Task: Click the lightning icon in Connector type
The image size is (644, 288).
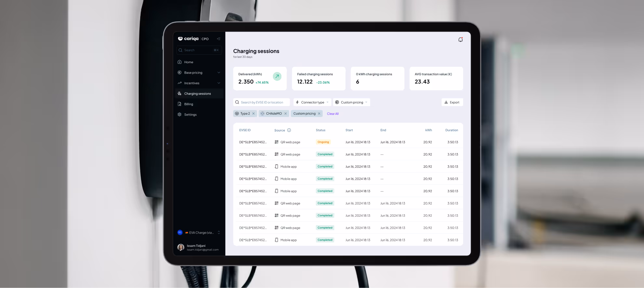Action: click(x=297, y=102)
